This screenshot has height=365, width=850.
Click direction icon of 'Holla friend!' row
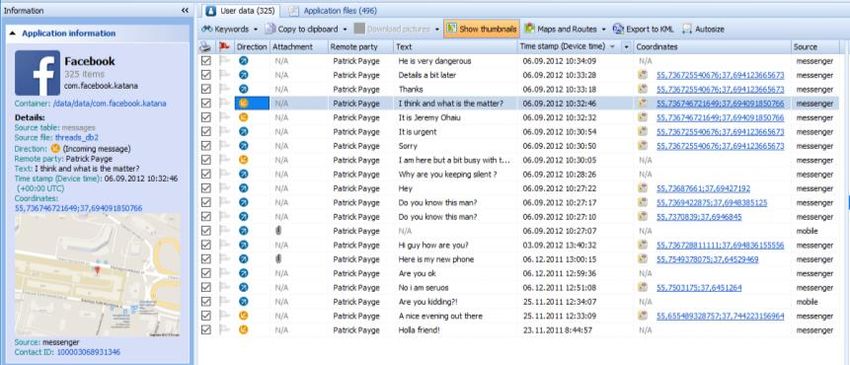pos(243,330)
